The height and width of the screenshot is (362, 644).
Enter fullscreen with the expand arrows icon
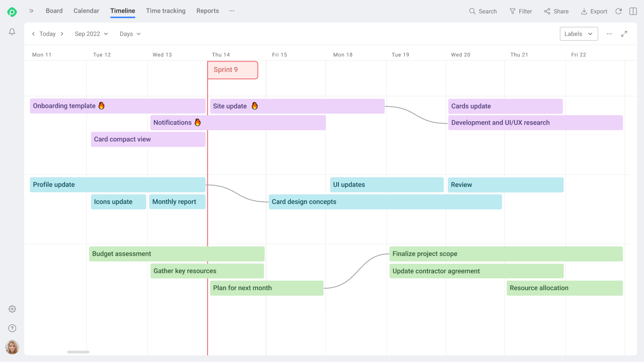[x=624, y=34]
